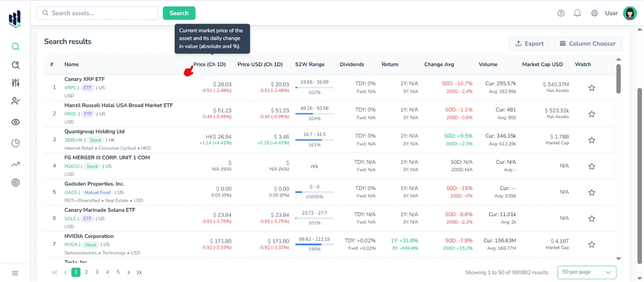The width and height of the screenshot is (644, 282).
Task: Star NVIDIA Corporation in the Watch column
Action: [x=591, y=244]
